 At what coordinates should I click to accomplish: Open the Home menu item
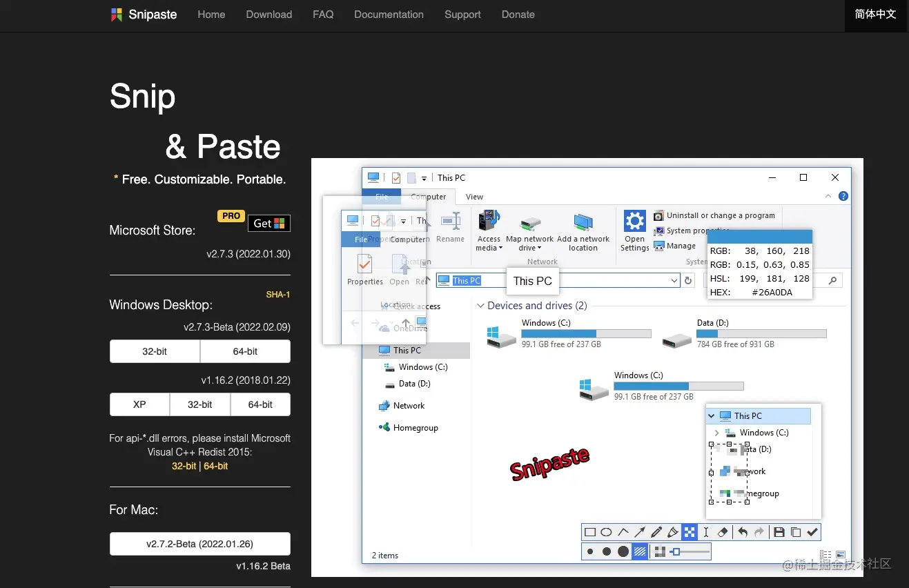click(x=211, y=14)
